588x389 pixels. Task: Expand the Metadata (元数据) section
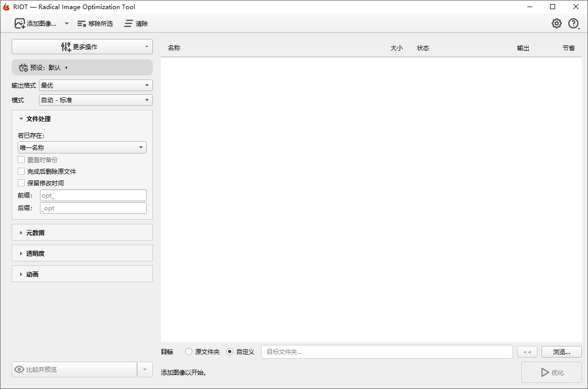pyautogui.click(x=82, y=232)
